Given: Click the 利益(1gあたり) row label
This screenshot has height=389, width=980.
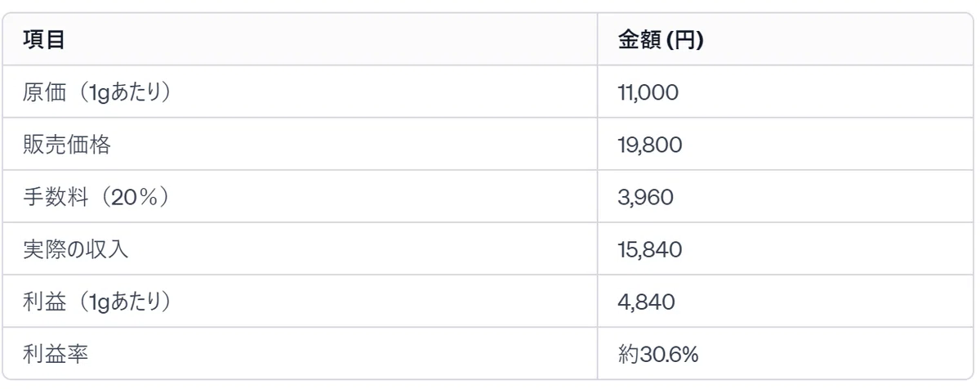Looking at the screenshot, I should pyautogui.click(x=97, y=302).
